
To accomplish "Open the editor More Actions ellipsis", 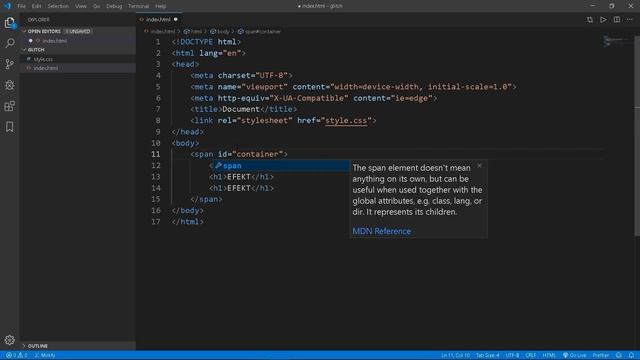I will (630, 20).
